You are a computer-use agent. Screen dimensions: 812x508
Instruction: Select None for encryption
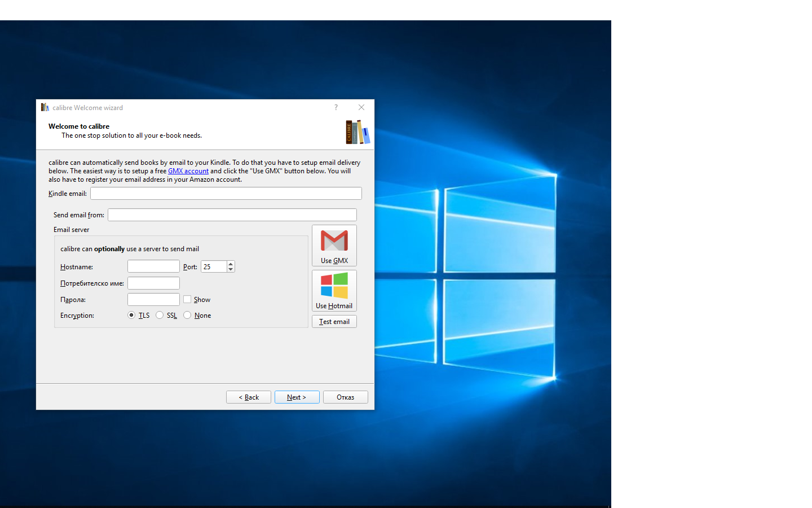pyautogui.click(x=187, y=315)
